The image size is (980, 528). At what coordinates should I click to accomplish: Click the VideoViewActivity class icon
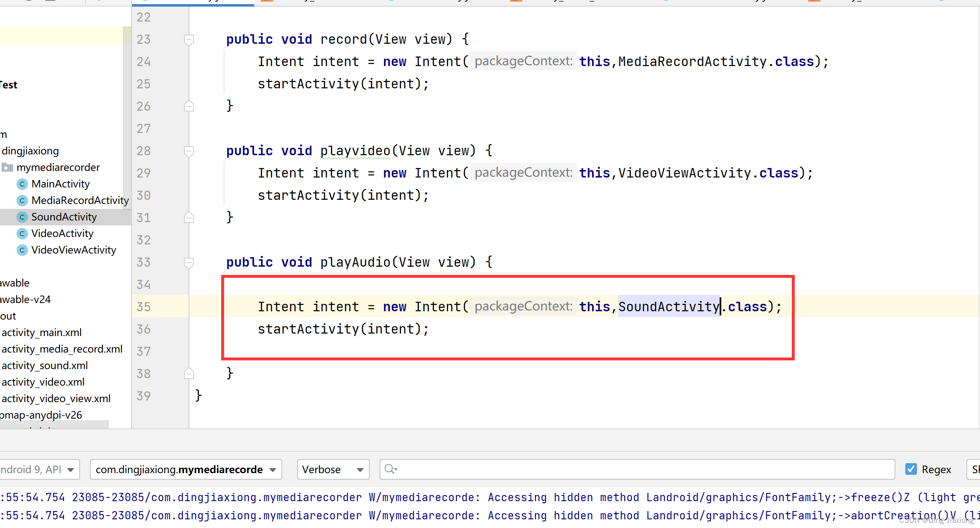[x=22, y=250]
